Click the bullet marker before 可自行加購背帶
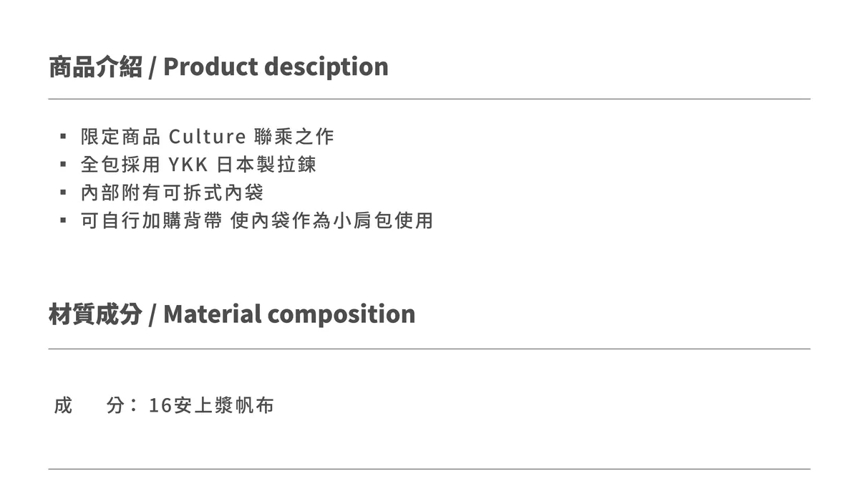859x504 pixels. coord(63,220)
